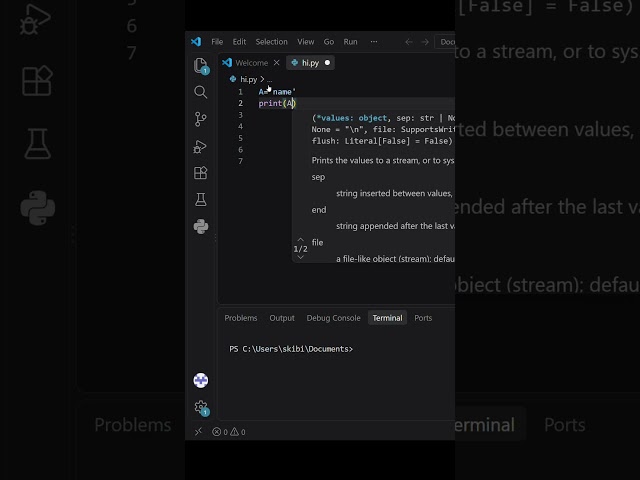
Task: Open the Source Control view
Action: click(200, 119)
